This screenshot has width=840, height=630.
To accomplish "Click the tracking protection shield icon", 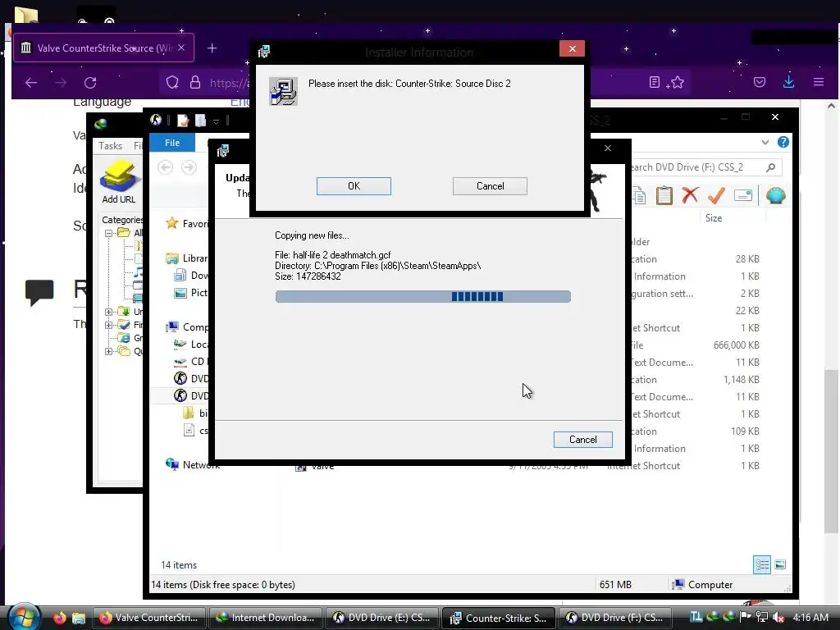I will [x=172, y=83].
